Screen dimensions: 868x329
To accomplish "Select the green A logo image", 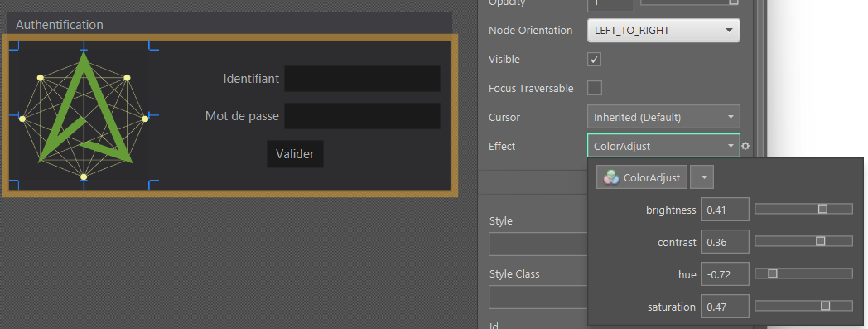I will tap(84, 115).
